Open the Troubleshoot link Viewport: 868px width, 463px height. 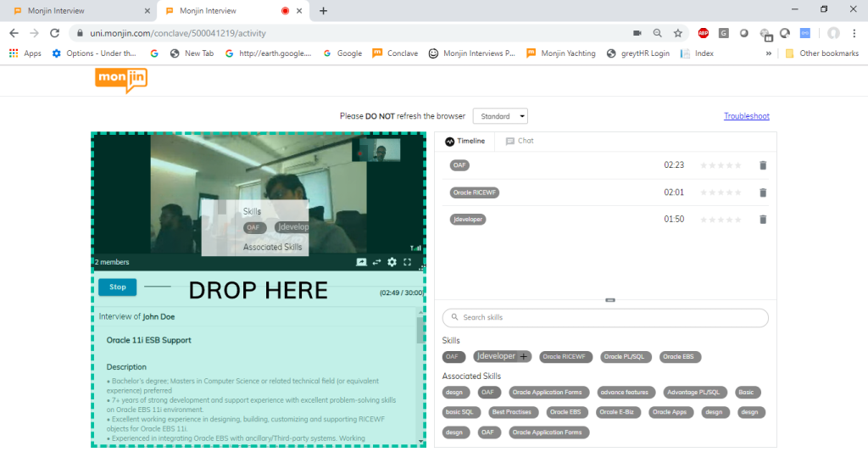(x=746, y=116)
